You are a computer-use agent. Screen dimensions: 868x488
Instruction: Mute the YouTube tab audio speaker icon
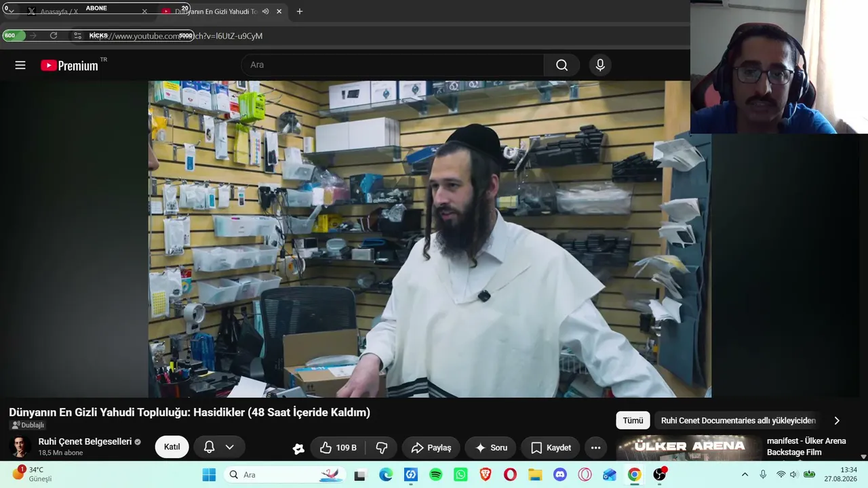[x=266, y=12]
